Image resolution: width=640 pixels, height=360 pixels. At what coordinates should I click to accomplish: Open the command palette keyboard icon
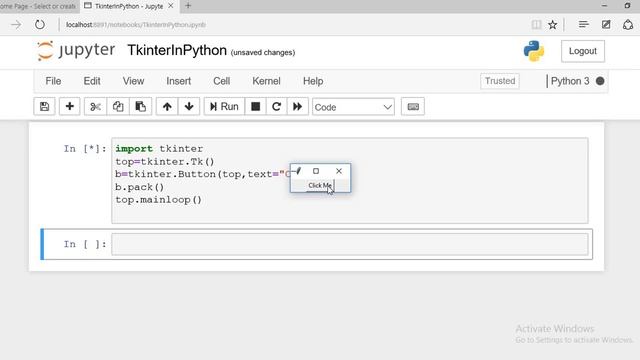point(413,107)
